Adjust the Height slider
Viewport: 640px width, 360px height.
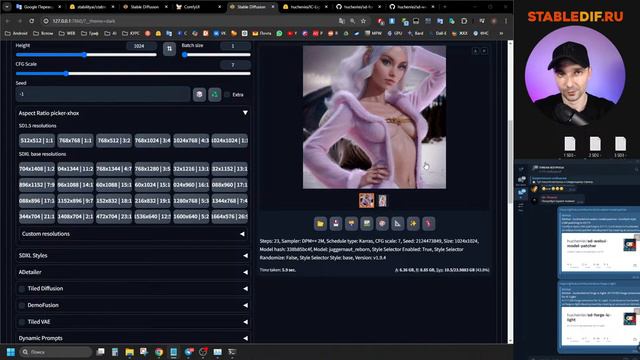tap(86, 55)
